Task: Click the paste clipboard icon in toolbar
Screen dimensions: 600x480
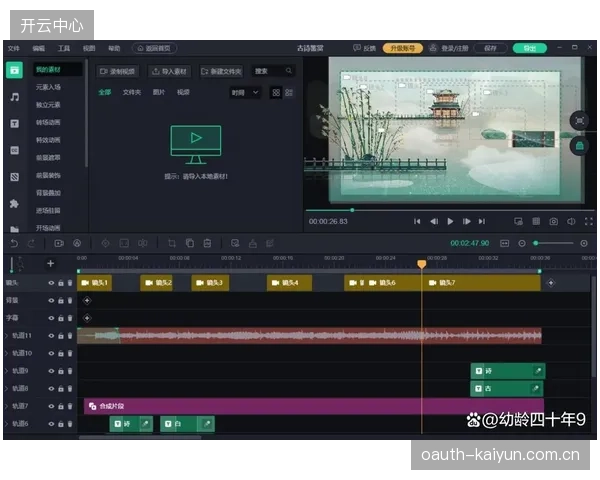Action: 207,243
